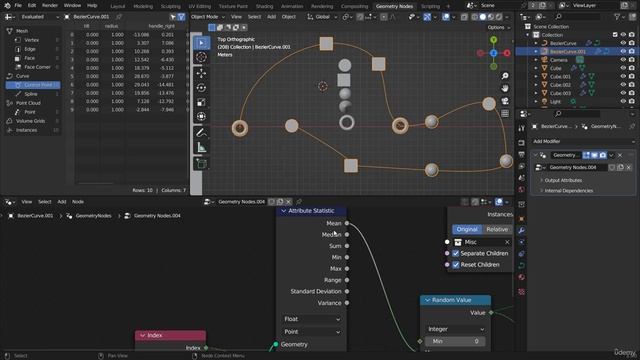Pick the Measure tool
This screenshot has height=360, width=640.
click(201, 147)
